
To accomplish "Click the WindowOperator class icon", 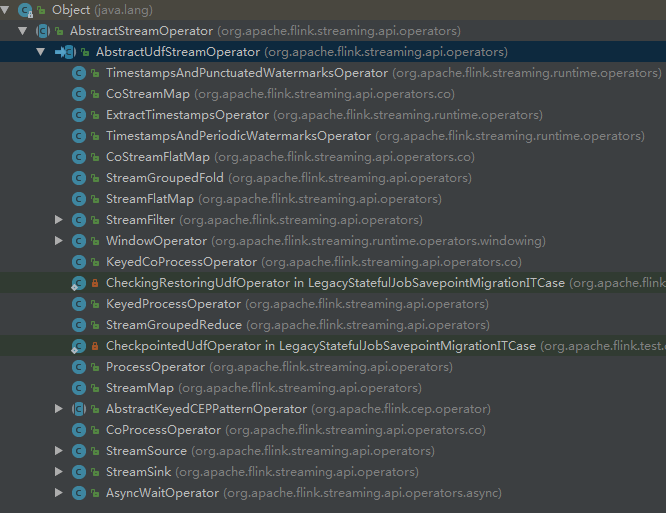I will 79,241.
